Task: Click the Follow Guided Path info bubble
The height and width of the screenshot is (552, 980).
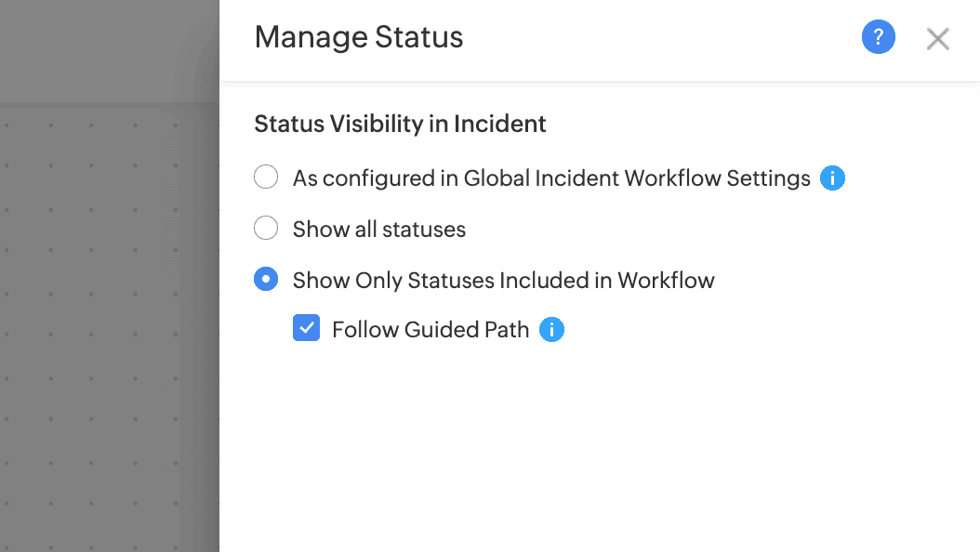Action: (x=551, y=329)
